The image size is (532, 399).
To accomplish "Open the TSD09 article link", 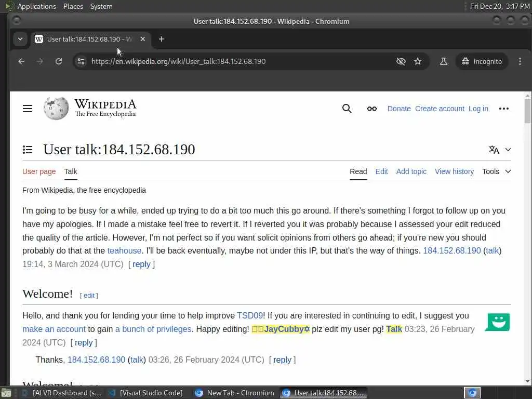I will tap(250, 315).
